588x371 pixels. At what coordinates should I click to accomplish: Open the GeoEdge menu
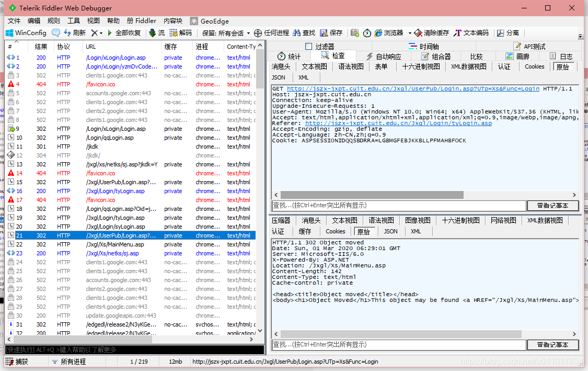point(209,21)
